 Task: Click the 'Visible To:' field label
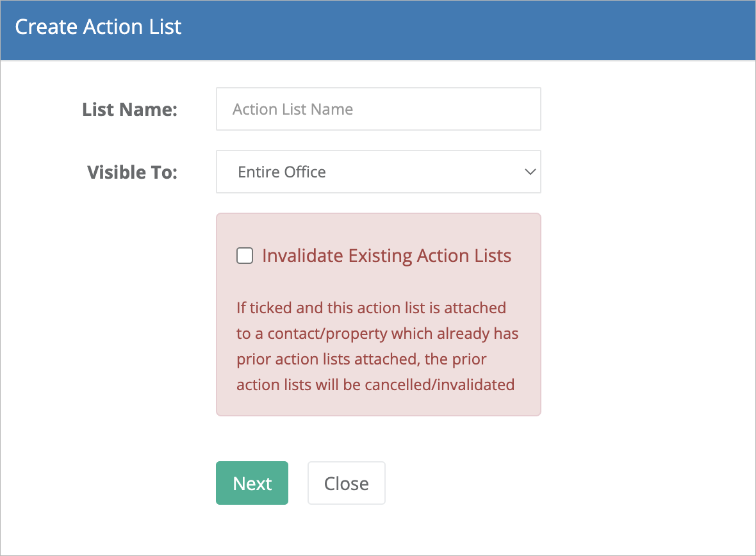132,172
